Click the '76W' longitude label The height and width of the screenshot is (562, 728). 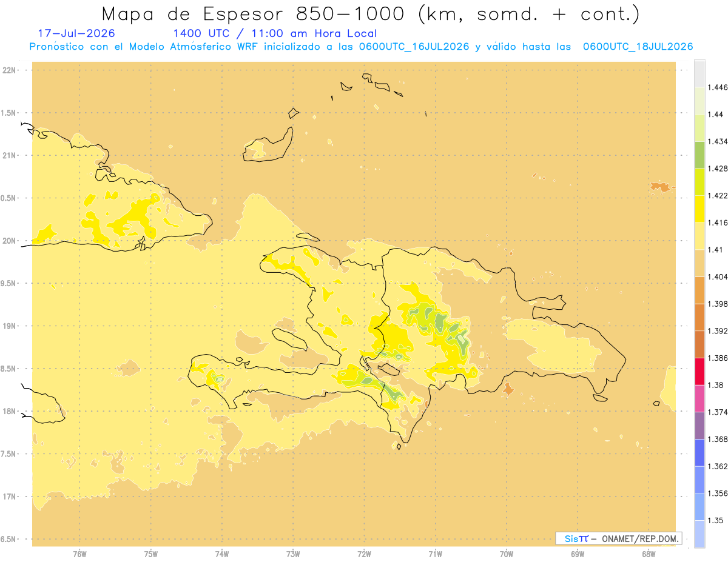pyautogui.click(x=79, y=554)
